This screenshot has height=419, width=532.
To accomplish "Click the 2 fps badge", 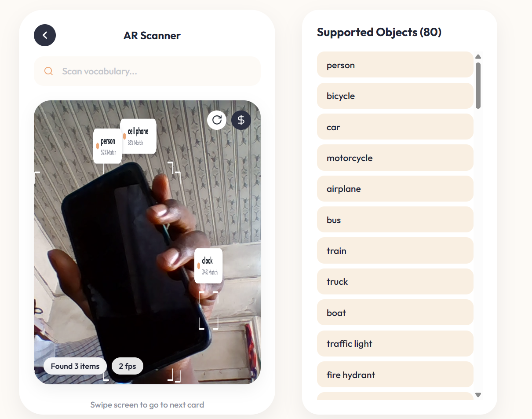I will [128, 366].
